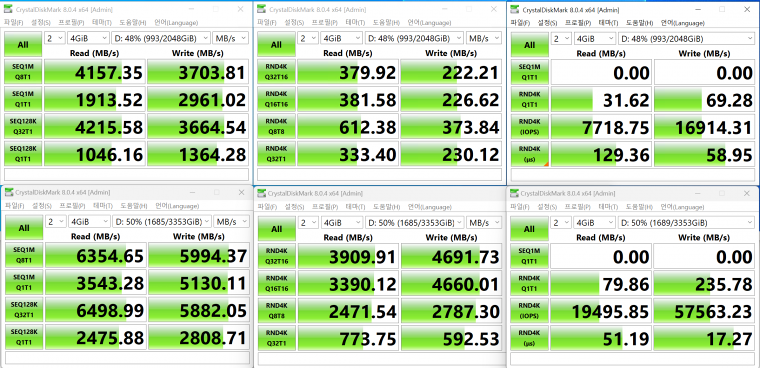Open MB/s unit dropdown in window showing 4157.35
Screen dimensions: 760x368
230,38
